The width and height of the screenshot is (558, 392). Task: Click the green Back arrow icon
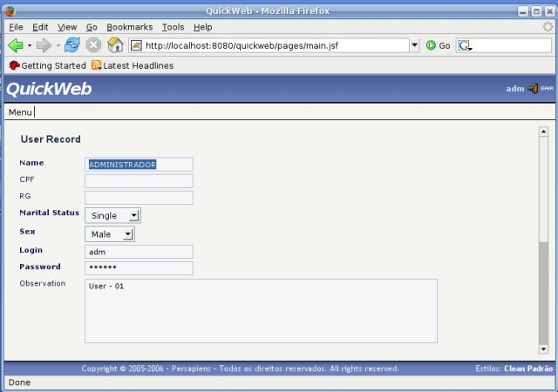[x=16, y=45]
